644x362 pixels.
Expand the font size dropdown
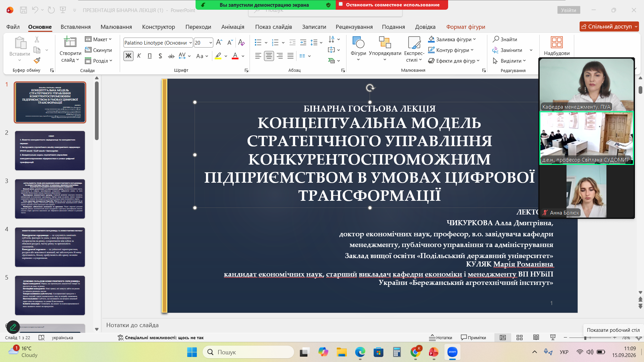coord(211,43)
